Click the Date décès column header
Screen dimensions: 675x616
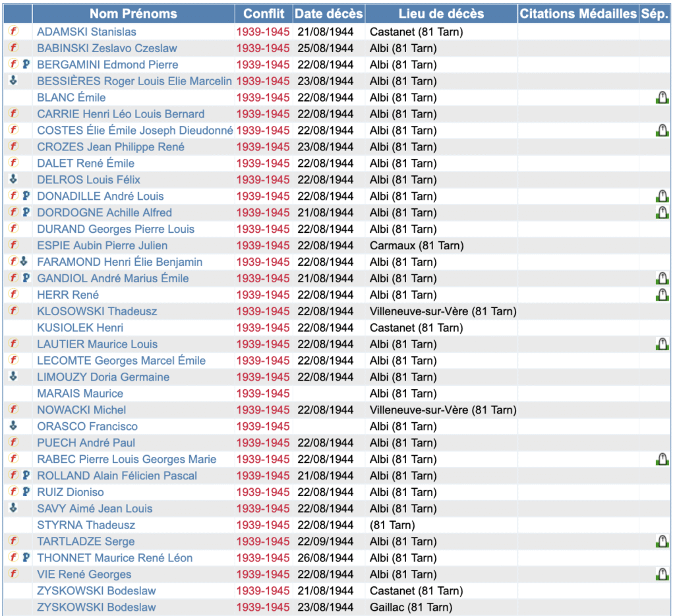point(329,14)
